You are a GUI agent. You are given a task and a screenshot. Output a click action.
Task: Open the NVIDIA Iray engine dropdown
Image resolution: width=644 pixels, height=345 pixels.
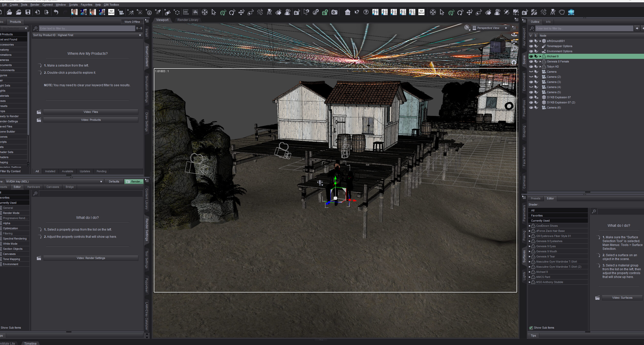tap(54, 181)
